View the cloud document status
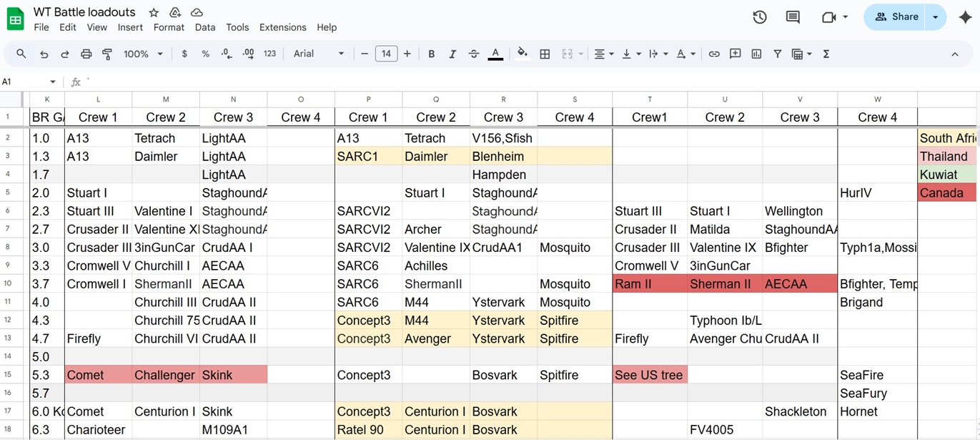The image size is (980, 440). pos(197,12)
